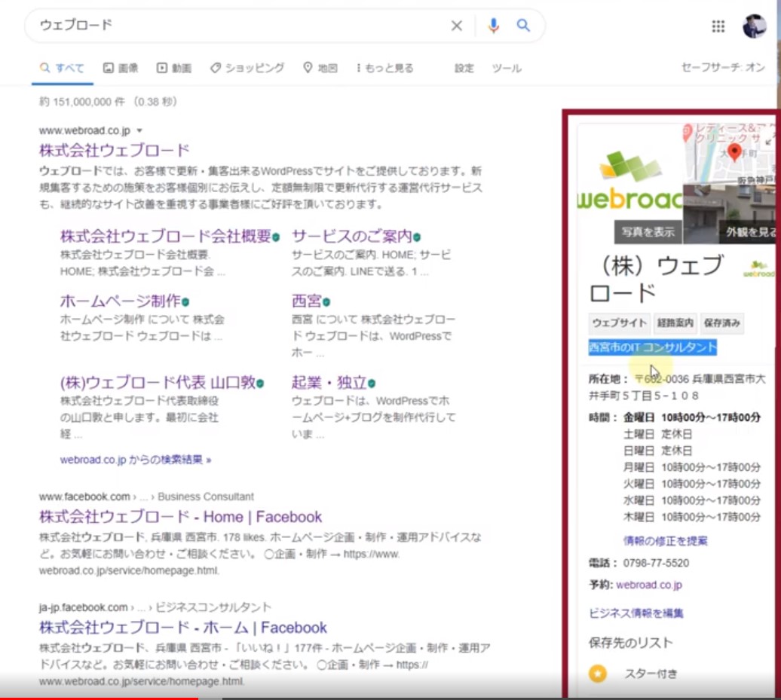Click the 保存済み button

click(x=722, y=322)
